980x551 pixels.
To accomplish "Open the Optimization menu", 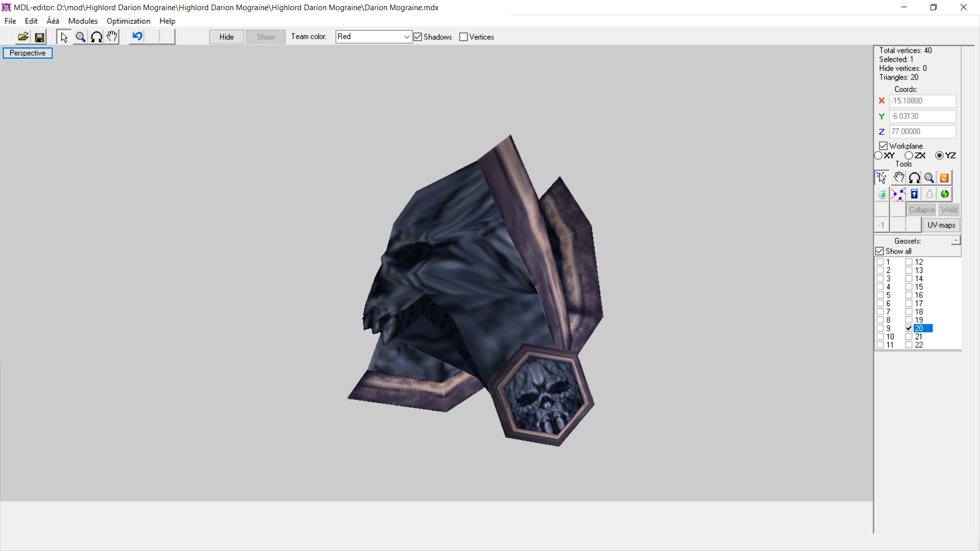I will click(128, 21).
